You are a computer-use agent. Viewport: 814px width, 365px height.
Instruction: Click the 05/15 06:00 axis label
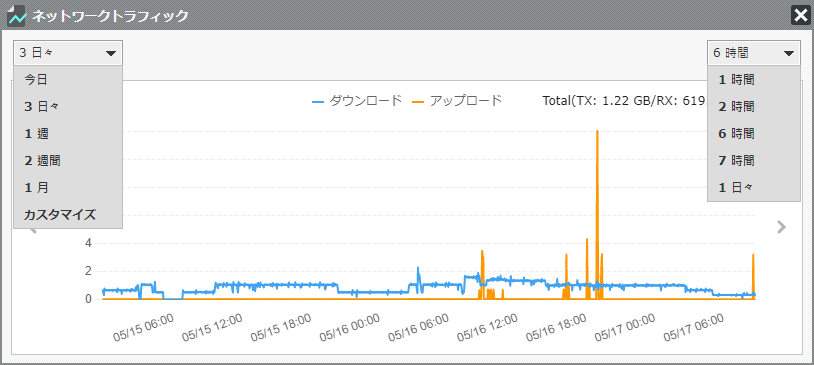coord(143,327)
